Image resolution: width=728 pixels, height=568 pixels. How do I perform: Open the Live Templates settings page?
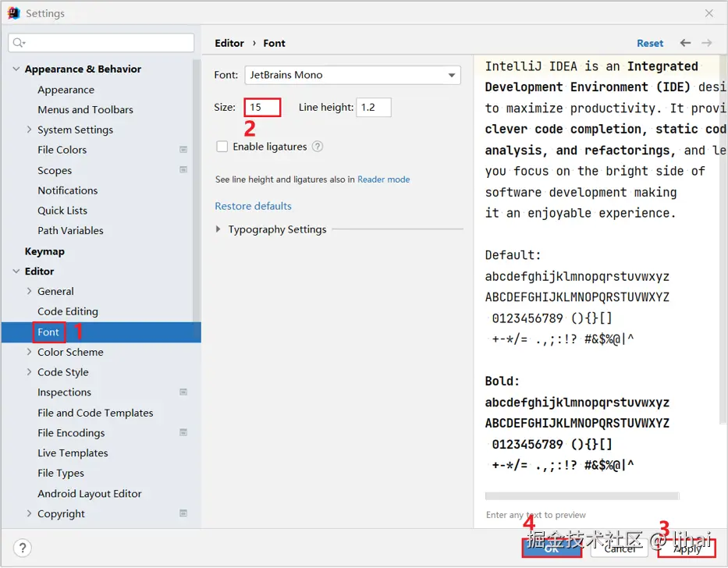(73, 453)
